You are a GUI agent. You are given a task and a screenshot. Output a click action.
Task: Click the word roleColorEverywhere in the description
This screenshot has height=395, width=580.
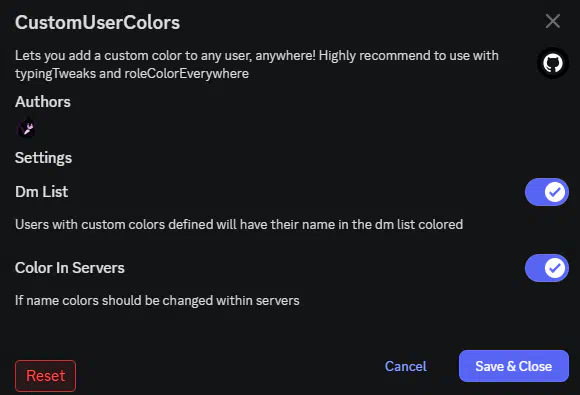(187, 74)
